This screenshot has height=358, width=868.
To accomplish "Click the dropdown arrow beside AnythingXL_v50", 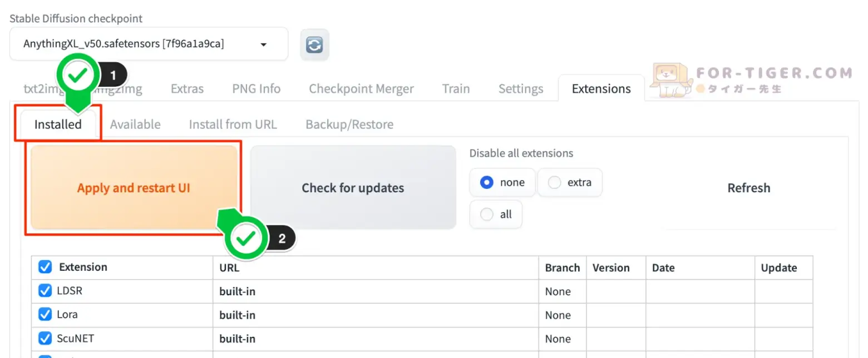I will coord(264,44).
